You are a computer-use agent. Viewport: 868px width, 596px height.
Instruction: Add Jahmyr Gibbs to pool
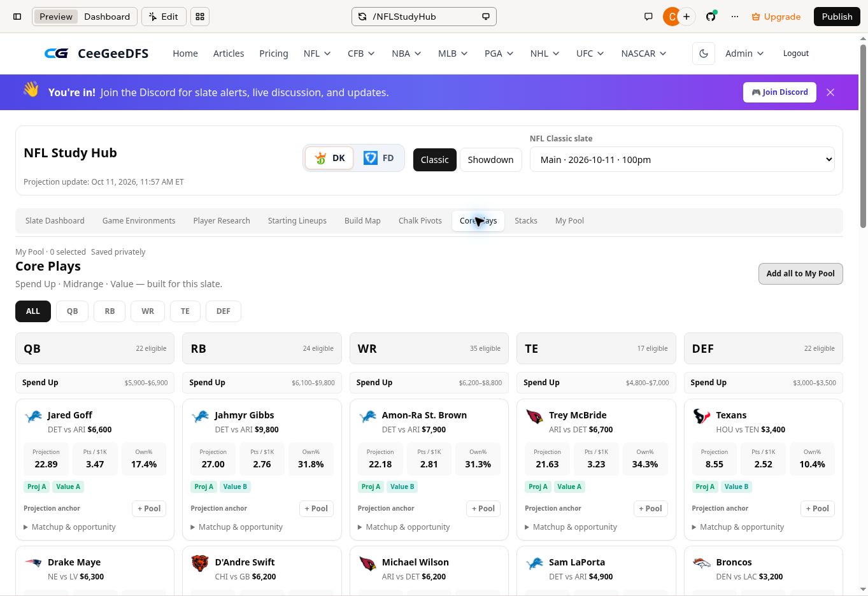click(x=317, y=509)
